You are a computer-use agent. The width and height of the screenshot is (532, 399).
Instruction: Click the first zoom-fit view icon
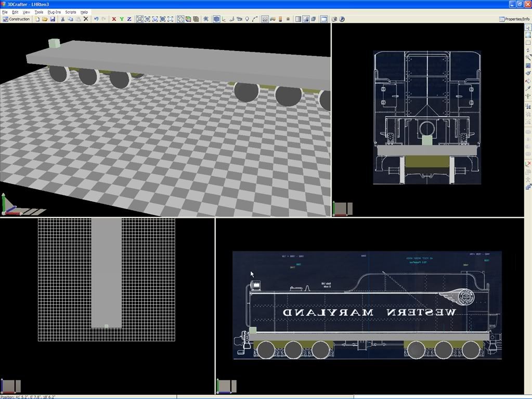pyautogui.click(x=139, y=19)
